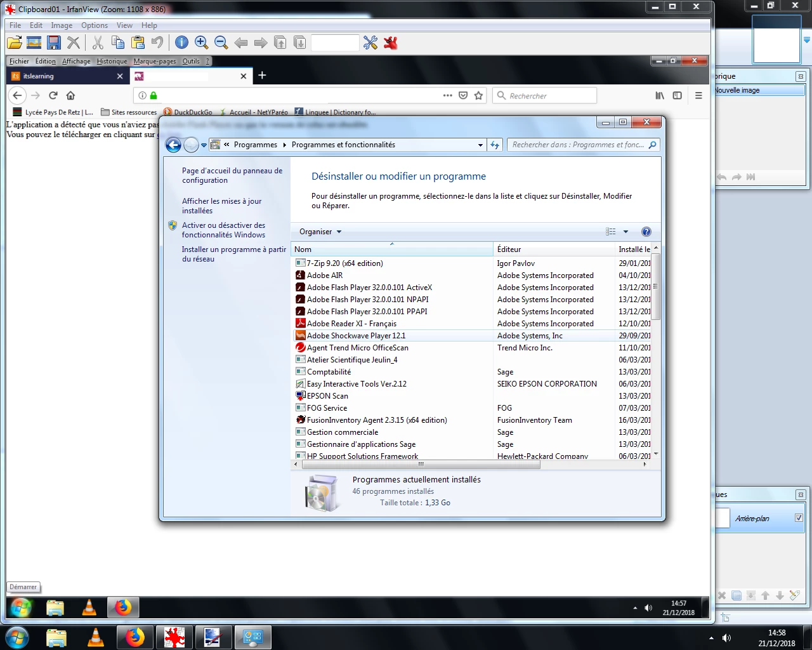Open the address bar dropdown arrow after Programmes et fonctionnalités
The height and width of the screenshot is (650, 812).
tap(480, 145)
